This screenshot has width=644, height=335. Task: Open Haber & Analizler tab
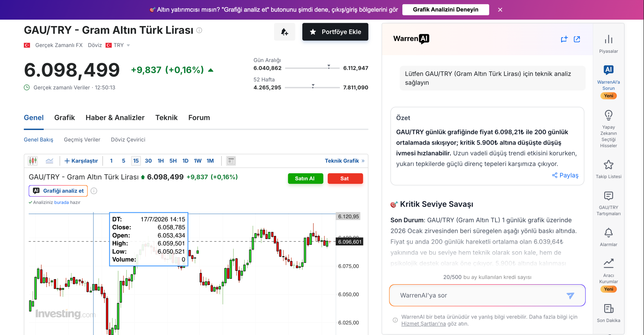coord(115,118)
